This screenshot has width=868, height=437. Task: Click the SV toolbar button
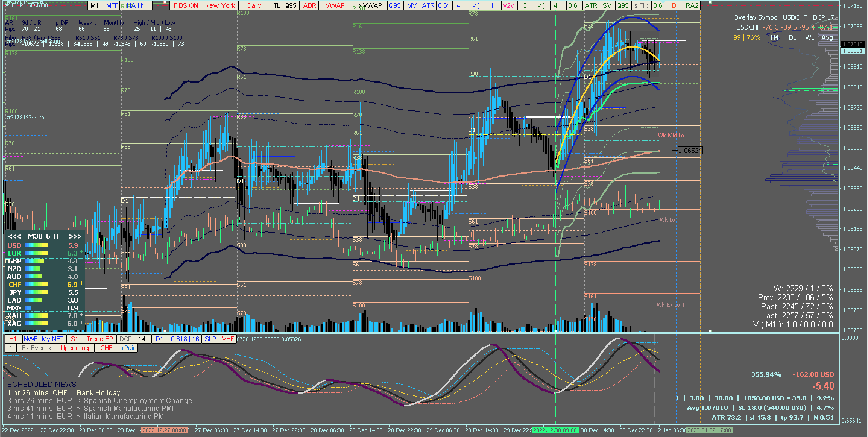[607, 5]
